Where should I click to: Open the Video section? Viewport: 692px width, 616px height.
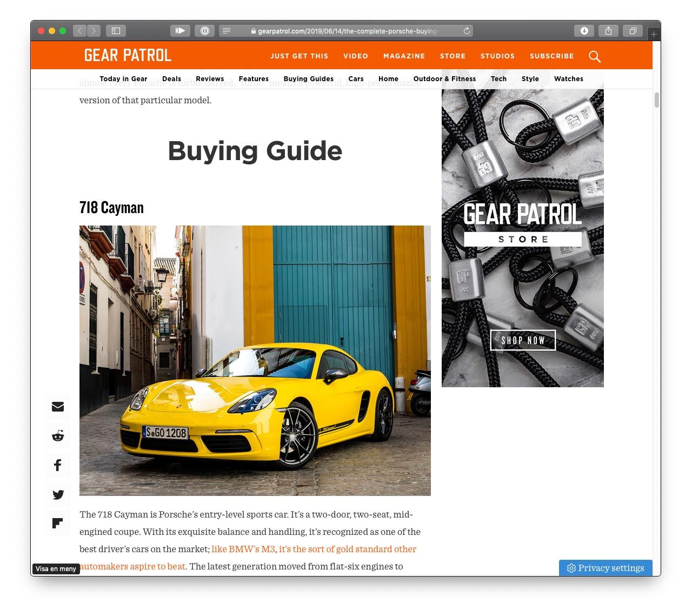(x=356, y=56)
